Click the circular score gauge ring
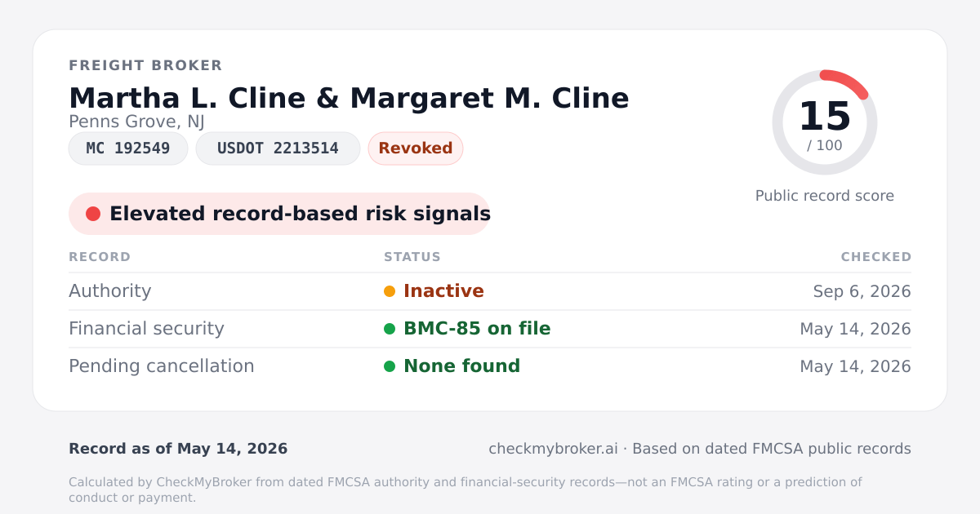The image size is (980, 514). click(825, 122)
